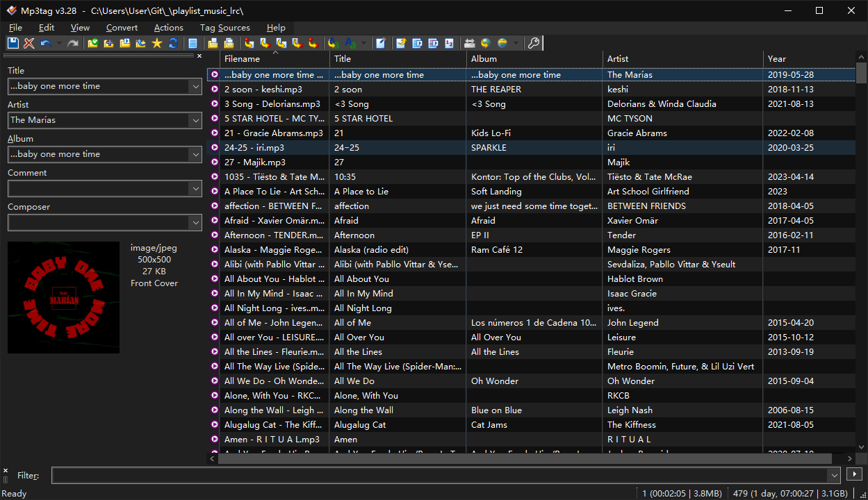The image size is (868, 500).
Task: Open the Convert menu
Action: coord(122,28)
